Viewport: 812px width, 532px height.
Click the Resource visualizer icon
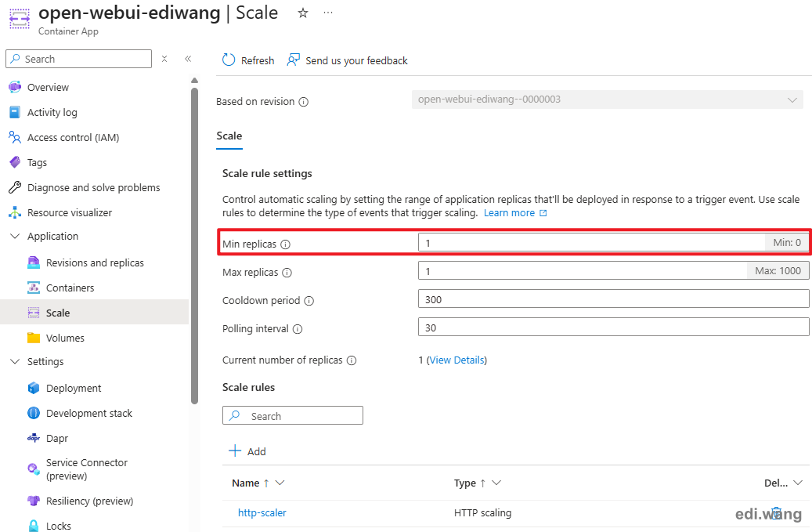coord(15,212)
